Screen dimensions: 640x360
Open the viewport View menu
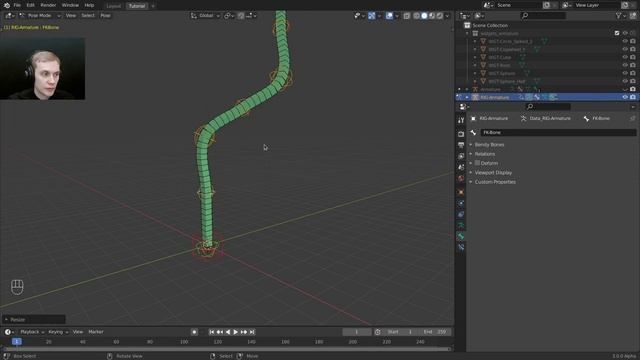(x=71, y=16)
